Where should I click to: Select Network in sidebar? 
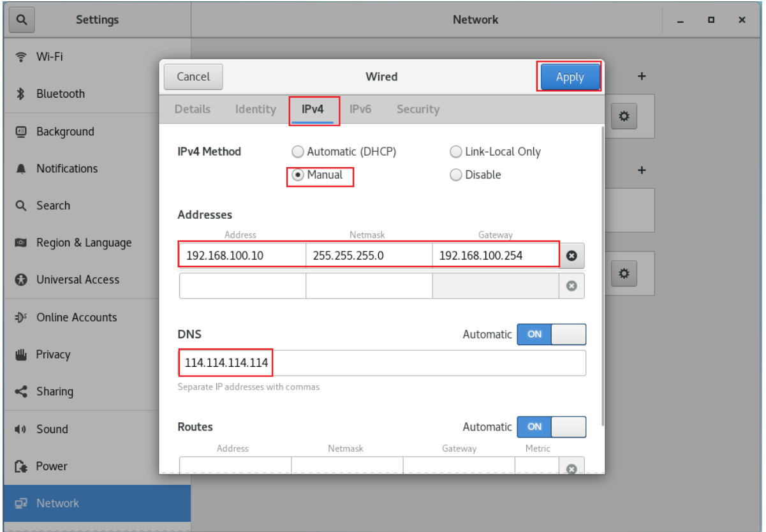point(97,503)
